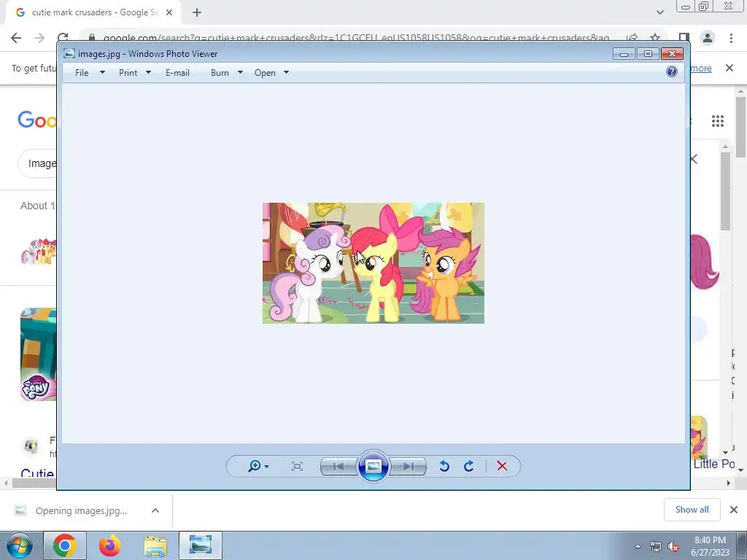Screen dimensions: 747x560
Task: Close the cutie mark crusaders Chrome tab
Action: [x=169, y=12]
